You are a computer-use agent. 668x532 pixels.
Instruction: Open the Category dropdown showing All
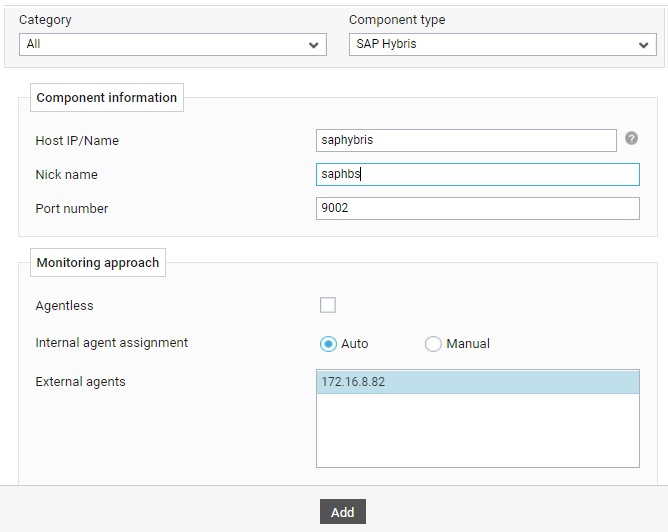[173, 44]
